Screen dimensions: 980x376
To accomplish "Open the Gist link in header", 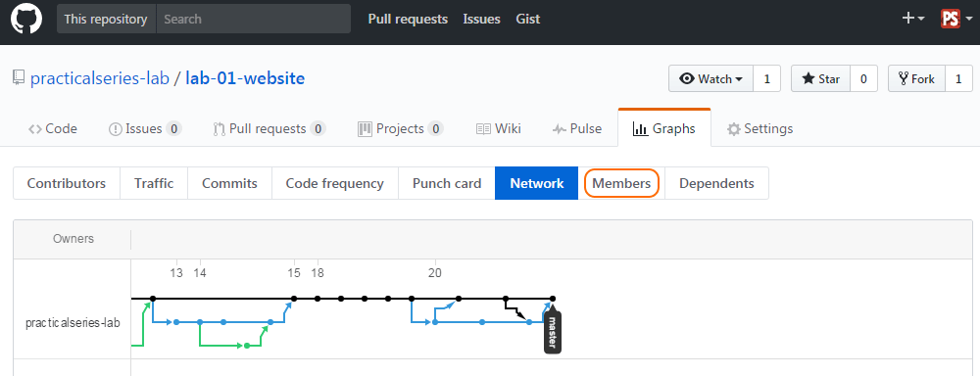I will click(528, 19).
